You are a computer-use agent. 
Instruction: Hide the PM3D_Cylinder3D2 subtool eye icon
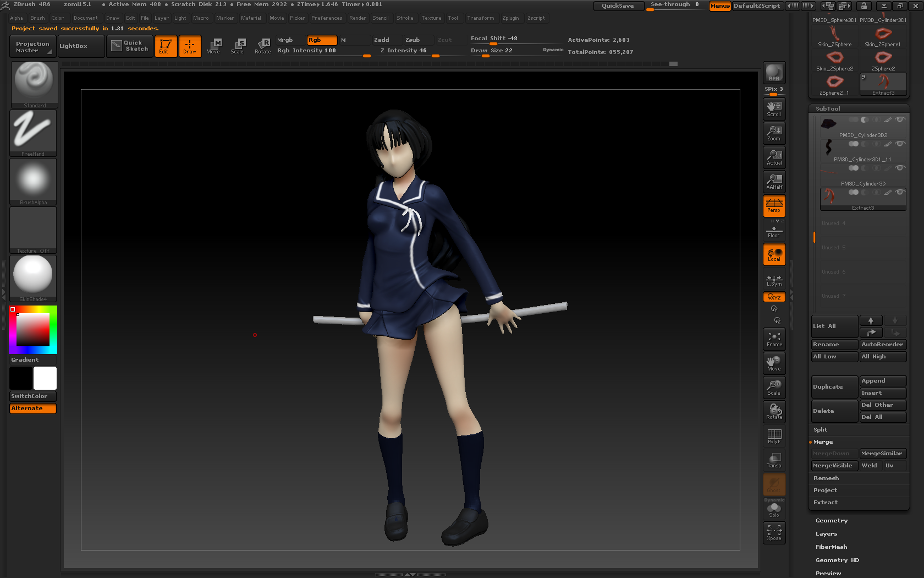click(x=899, y=119)
